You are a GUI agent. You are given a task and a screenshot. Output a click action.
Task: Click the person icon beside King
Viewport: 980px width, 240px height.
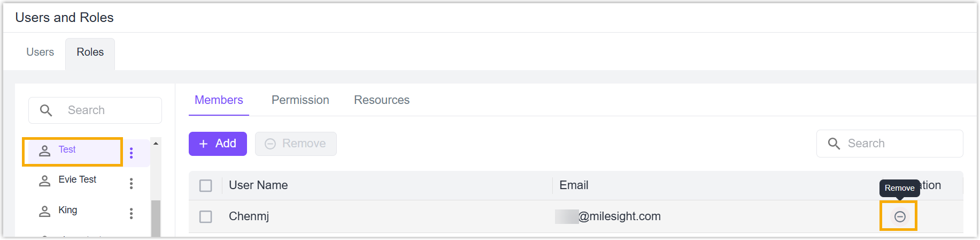pos(45,212)
